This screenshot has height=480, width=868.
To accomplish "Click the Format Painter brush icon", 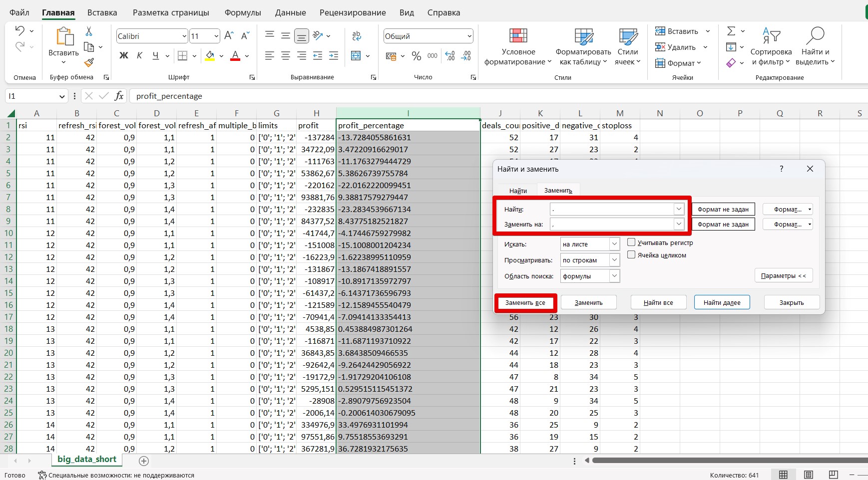I will click(x=89, y=63).
